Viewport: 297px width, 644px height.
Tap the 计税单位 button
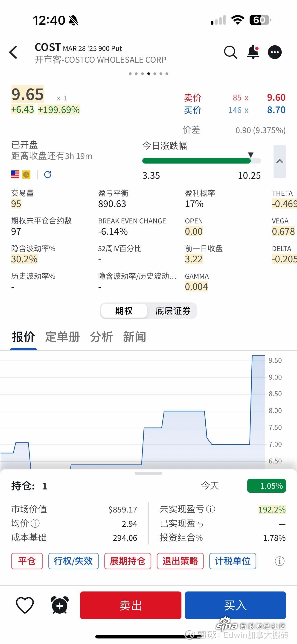tap(233, 561)
